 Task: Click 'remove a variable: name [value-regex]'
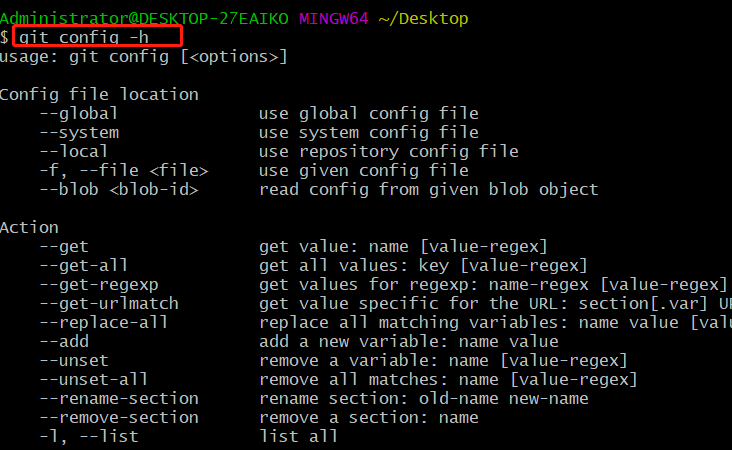point(443,360)
